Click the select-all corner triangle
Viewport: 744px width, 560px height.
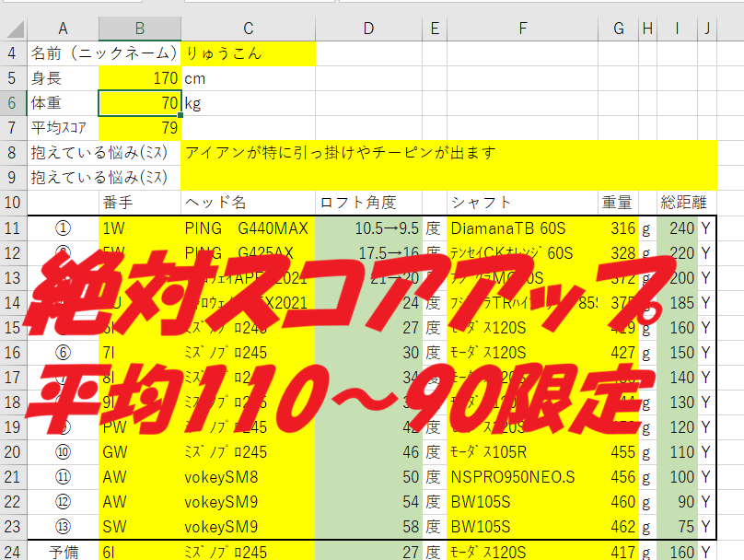14,29
